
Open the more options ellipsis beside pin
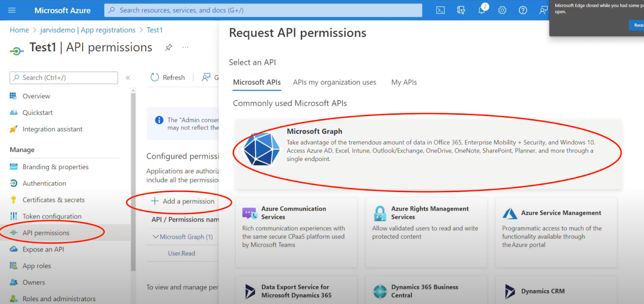coord(185,48)
